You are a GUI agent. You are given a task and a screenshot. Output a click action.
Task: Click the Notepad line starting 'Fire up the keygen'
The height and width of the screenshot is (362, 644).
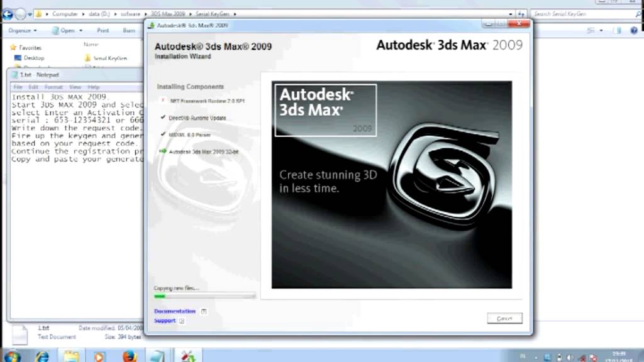click(x=77, y=136)
